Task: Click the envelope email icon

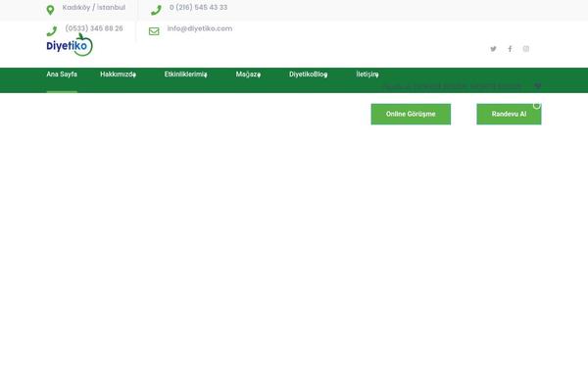Action: coord(154,31)
